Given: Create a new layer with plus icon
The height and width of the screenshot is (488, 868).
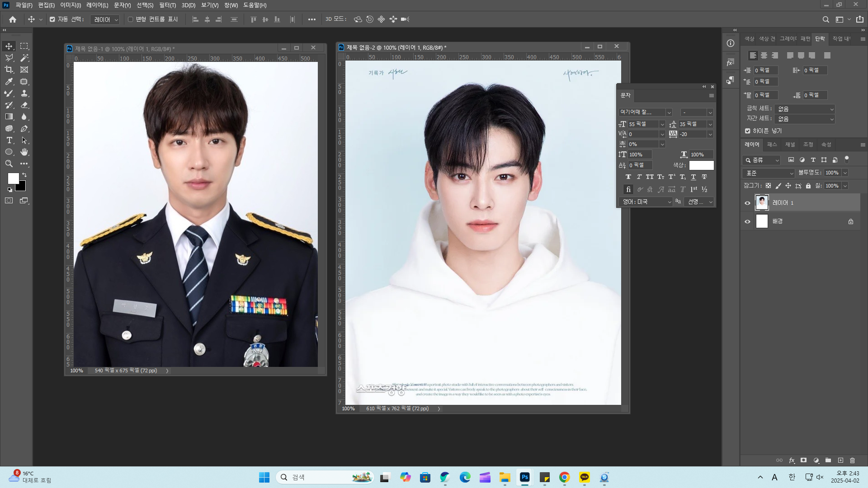Looking at the screenshot, I should tap(840, 460).
